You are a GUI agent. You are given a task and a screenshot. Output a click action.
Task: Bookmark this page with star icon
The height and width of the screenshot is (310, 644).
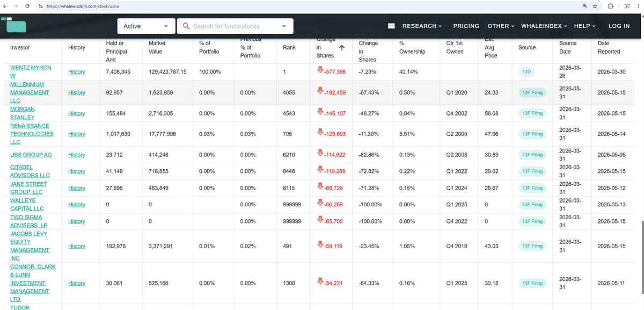coord(595,6)
